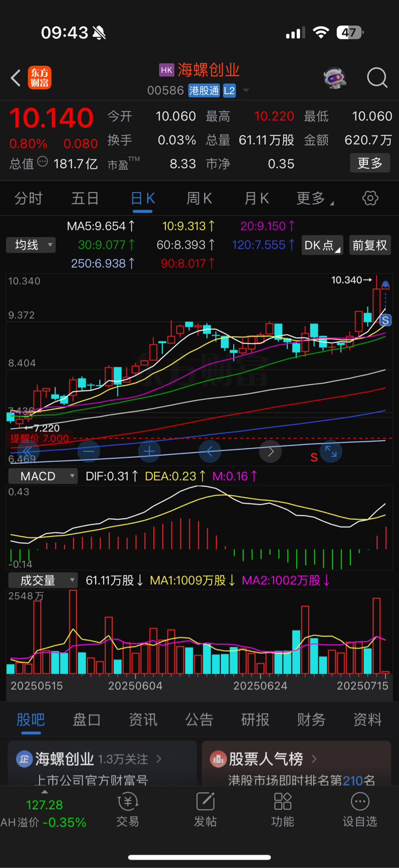Open the 资讯 tab
Image resolution: width=399 pixels, height=868 pixels.
[x=143, y=719]
